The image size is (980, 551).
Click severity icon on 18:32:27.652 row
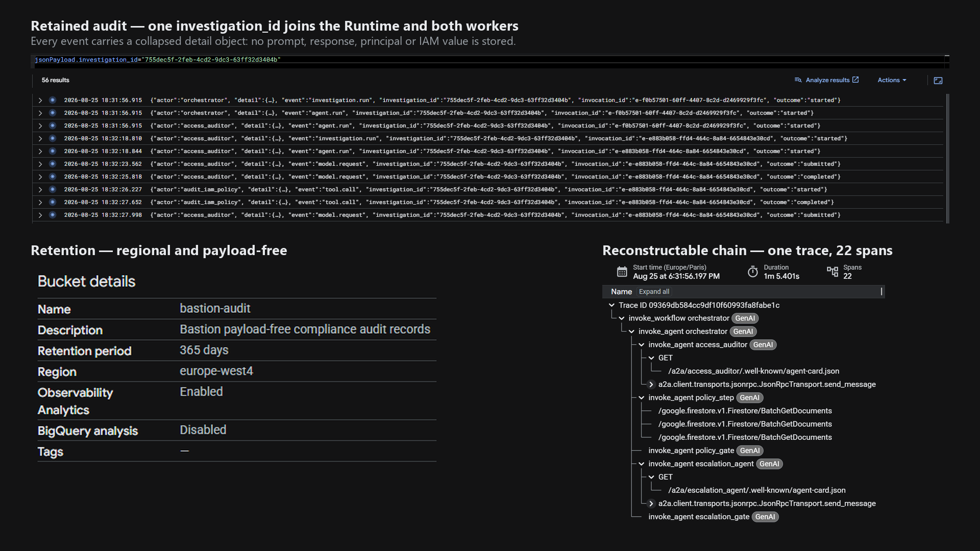53,202
